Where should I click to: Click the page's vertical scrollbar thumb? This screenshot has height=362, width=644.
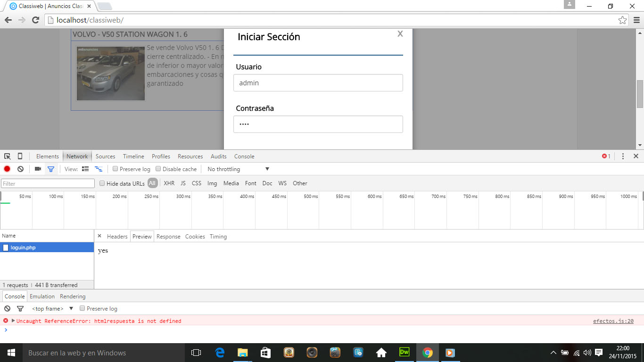click(x=640, y=94)
